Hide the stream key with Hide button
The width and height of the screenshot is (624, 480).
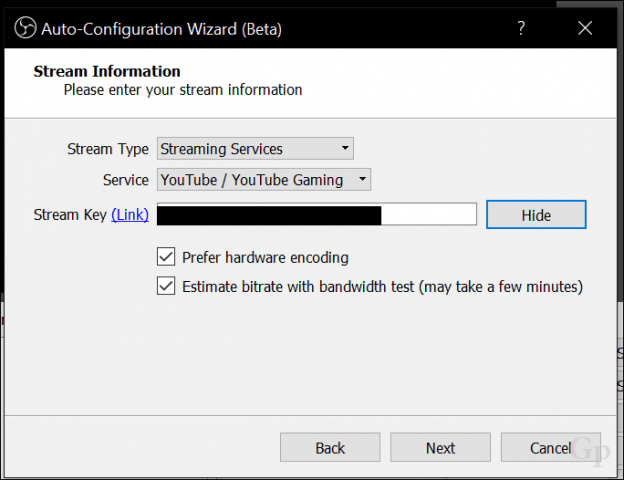point(536,215)
